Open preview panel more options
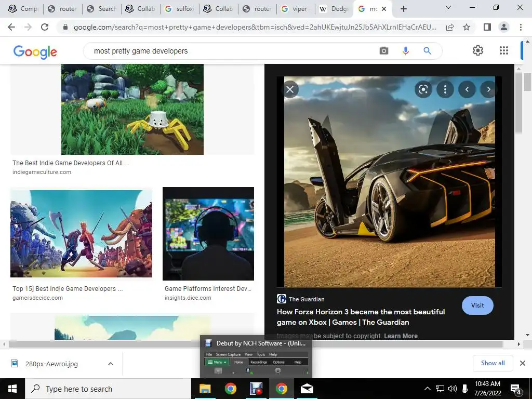 (x=445, y=89)
